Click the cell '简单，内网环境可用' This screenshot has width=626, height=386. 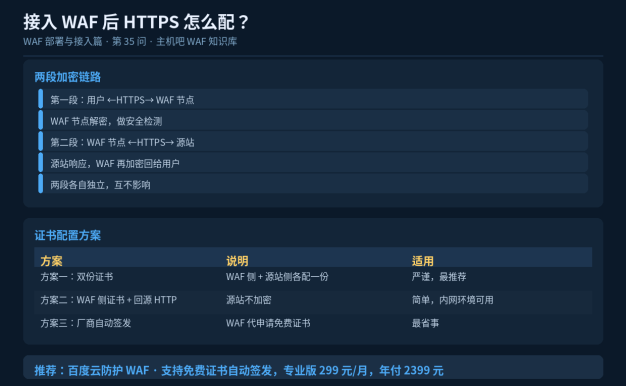452,300
